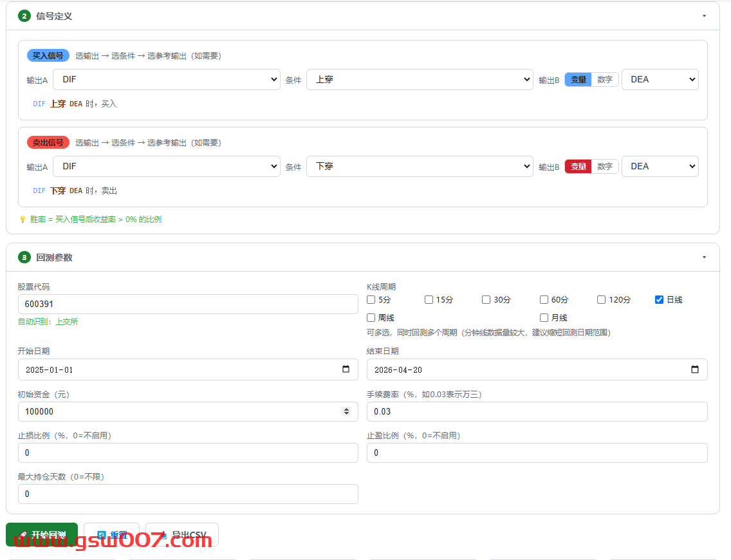This screenshot has height=560, width=731.
Task: Open the sell signal DEA 输出B dropdown
Action: (660, 166)
